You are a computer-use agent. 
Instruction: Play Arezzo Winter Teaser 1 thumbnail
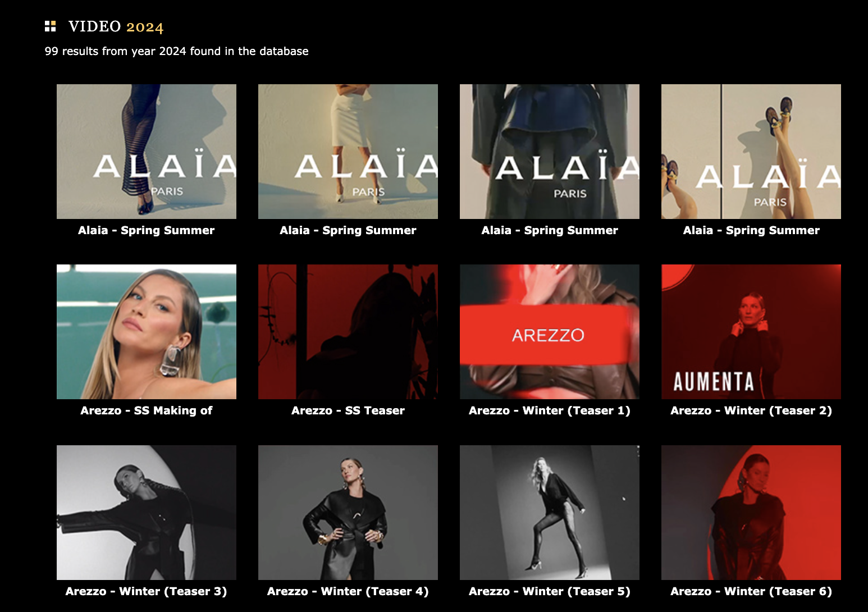[550, 332]
